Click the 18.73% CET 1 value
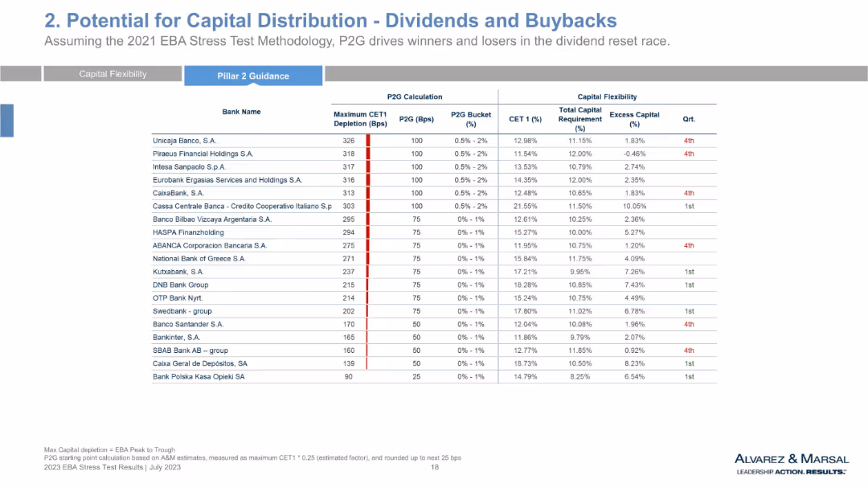 (x=526, y=363)
